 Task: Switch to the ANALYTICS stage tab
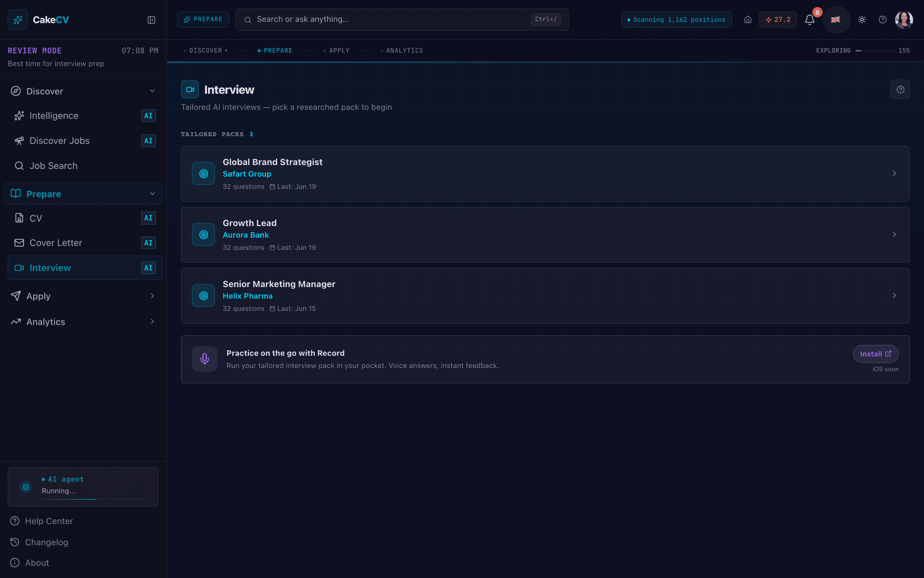(402, 50)
